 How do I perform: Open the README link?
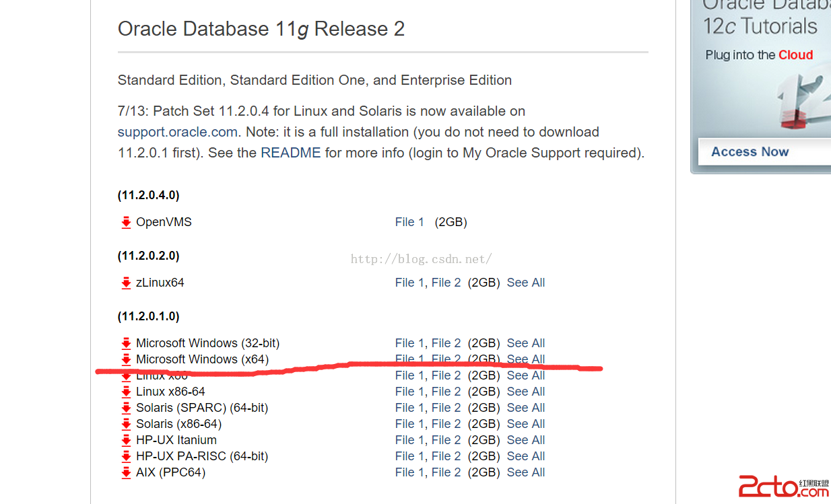click(x=291, y=153)
